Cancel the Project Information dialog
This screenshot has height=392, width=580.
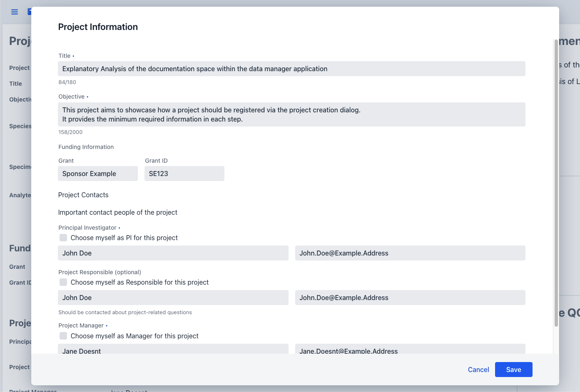[x=478, y=370]
